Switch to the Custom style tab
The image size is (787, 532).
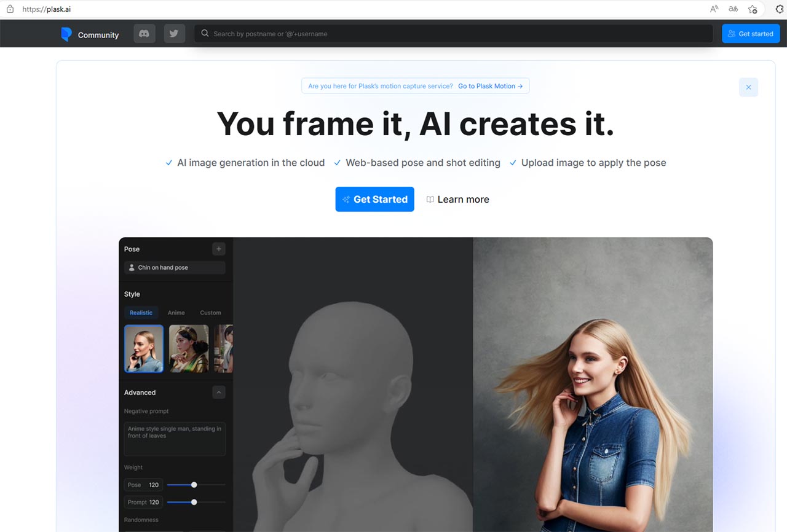tap(210, 313)
